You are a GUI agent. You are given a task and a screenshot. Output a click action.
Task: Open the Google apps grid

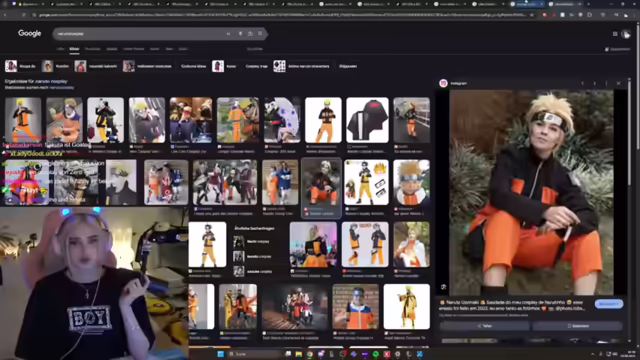click(x=615, y=34)
